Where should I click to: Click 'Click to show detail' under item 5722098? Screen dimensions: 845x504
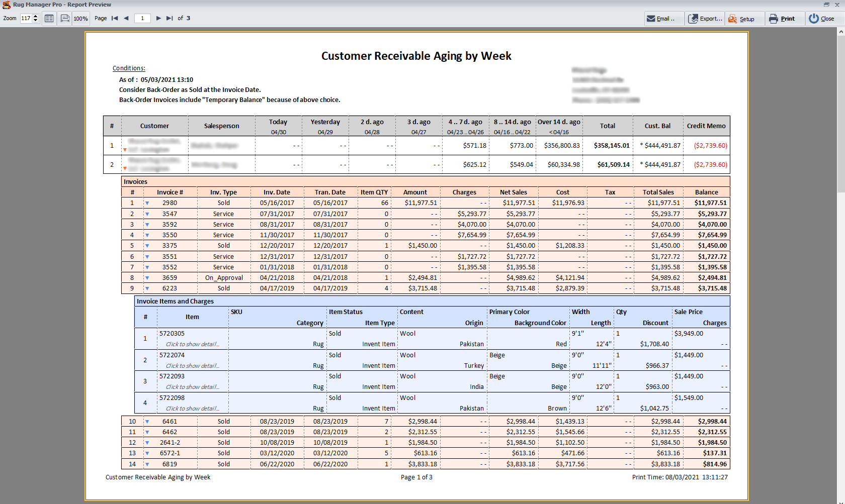[192, 409]
